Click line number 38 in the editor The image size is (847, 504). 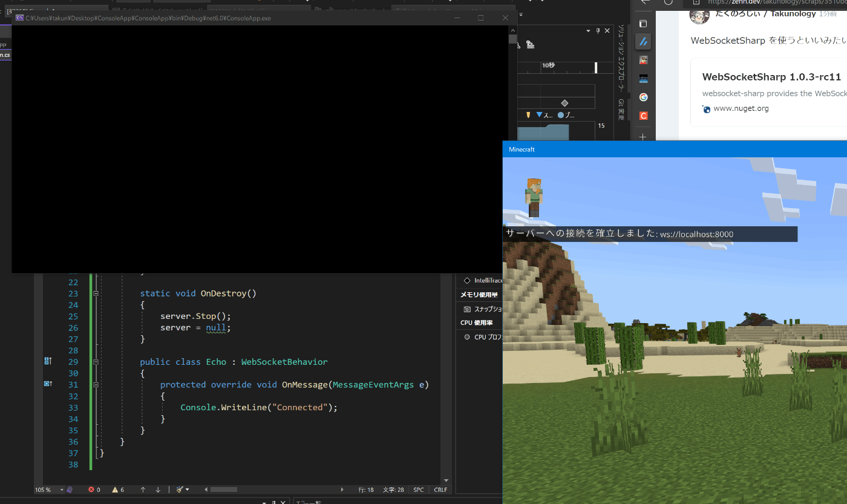coord(73,464)
